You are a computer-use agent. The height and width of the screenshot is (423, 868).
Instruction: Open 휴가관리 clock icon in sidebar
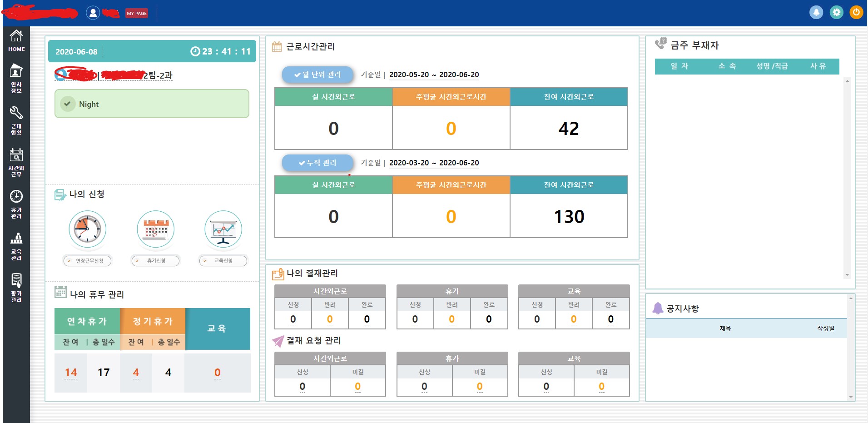tap(16, 204)
